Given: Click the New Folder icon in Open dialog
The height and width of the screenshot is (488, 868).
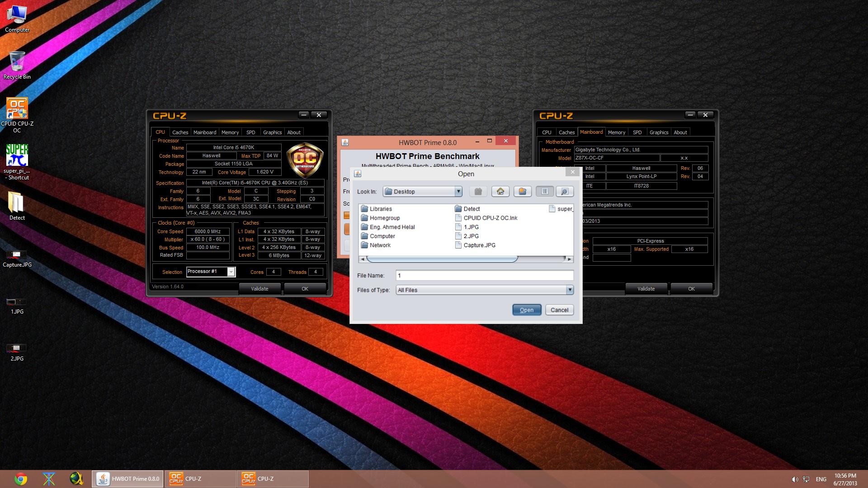Looking at the screenshot, I should click(522, 192).
